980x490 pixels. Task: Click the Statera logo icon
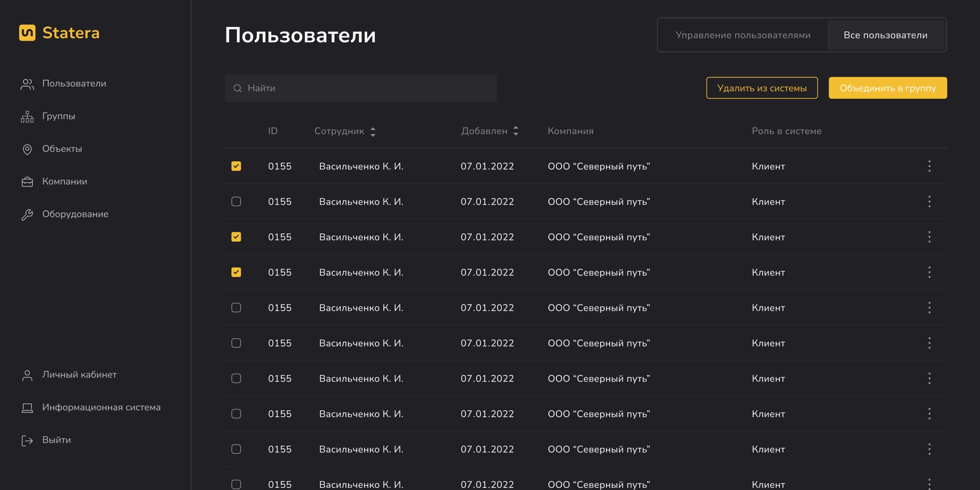(x=27, y=33)
